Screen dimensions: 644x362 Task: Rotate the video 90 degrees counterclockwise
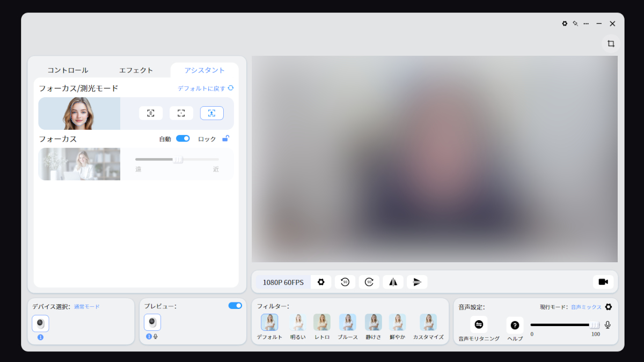tap(345, 282)
